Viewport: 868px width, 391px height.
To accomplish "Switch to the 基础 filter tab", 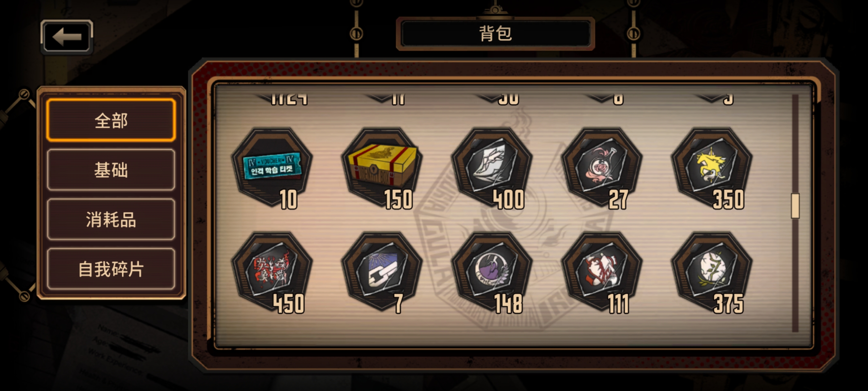I will click(x=111, y=170).
